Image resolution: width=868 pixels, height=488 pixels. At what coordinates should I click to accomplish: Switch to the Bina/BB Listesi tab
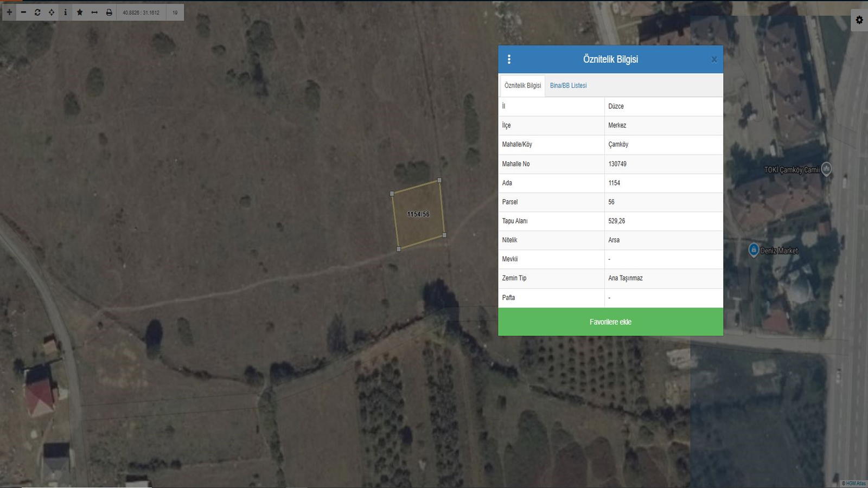click(568, 86)
